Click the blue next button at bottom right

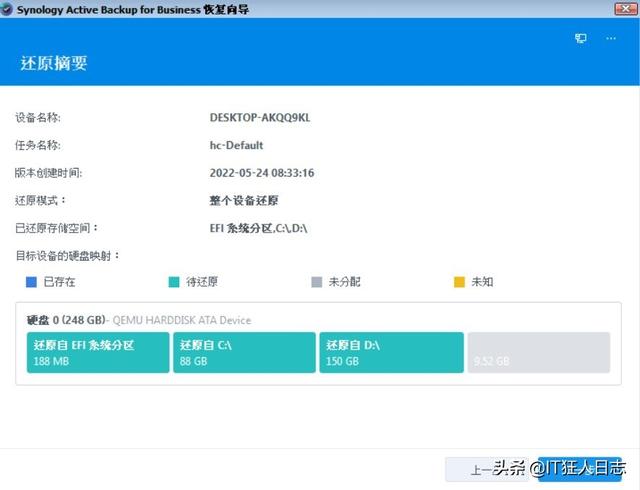[x=580, y=470]
